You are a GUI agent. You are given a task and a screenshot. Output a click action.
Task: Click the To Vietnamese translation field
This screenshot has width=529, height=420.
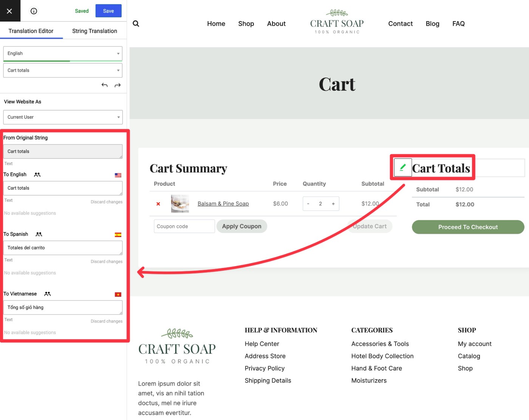click(x=63, y=307)
